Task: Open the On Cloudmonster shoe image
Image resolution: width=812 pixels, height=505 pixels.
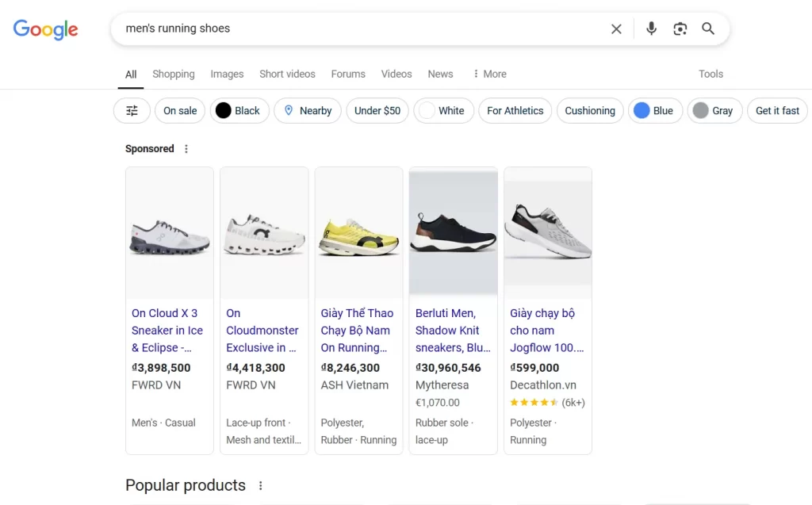Action: coord(264,233)
